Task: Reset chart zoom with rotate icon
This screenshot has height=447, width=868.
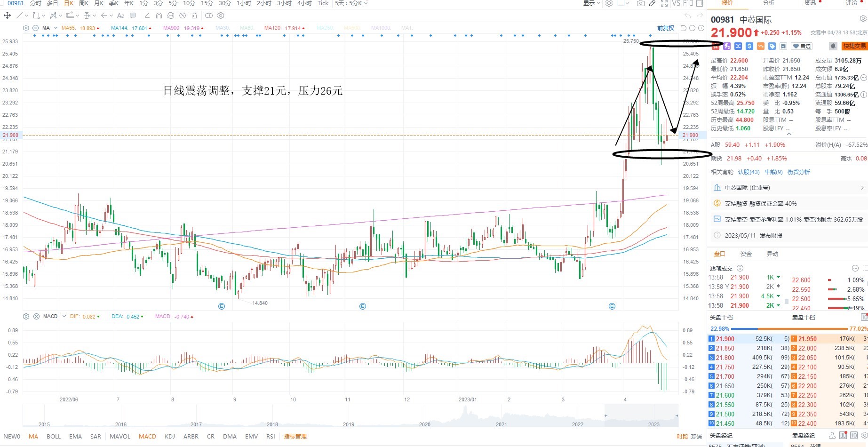Action: [683, 28]
